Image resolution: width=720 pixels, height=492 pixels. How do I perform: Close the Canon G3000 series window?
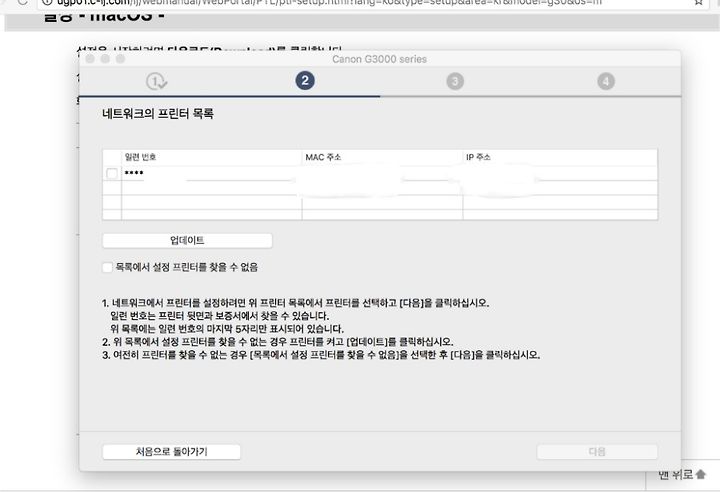[x=90, y=59]
